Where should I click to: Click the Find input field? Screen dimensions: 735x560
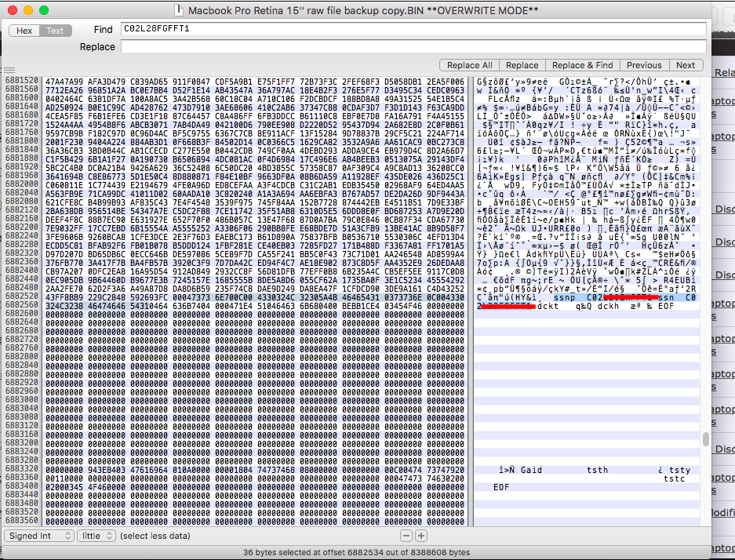pos(413,29)
